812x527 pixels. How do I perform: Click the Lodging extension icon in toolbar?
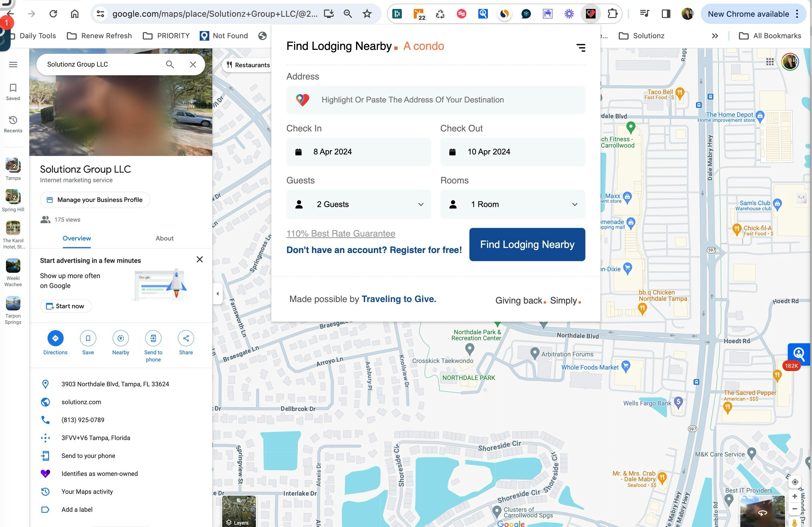tap(590, 14)
